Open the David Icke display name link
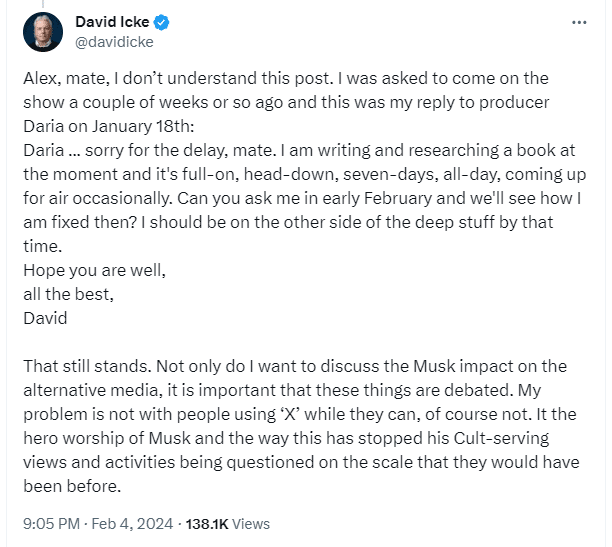 (112, 22)
